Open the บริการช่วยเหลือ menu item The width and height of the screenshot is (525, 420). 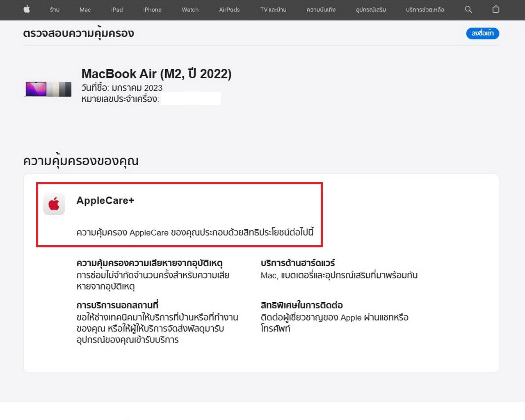click(425, 9)
